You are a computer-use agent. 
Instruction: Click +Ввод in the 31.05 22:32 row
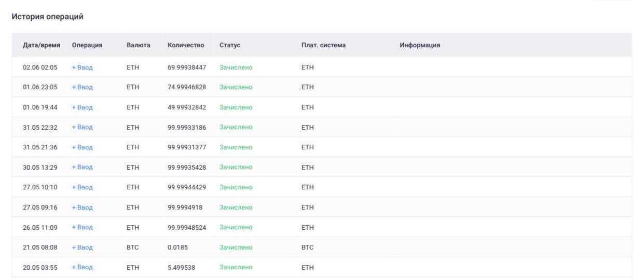point(82,127)
